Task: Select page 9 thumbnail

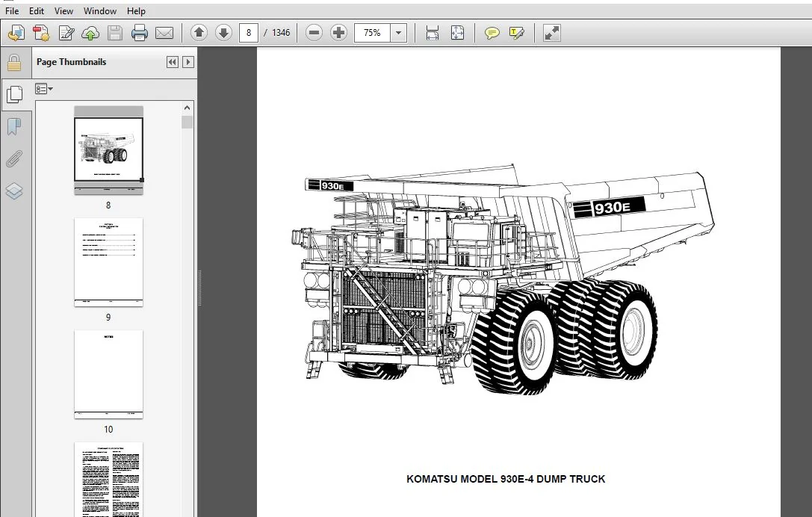Action: [109, 262]
